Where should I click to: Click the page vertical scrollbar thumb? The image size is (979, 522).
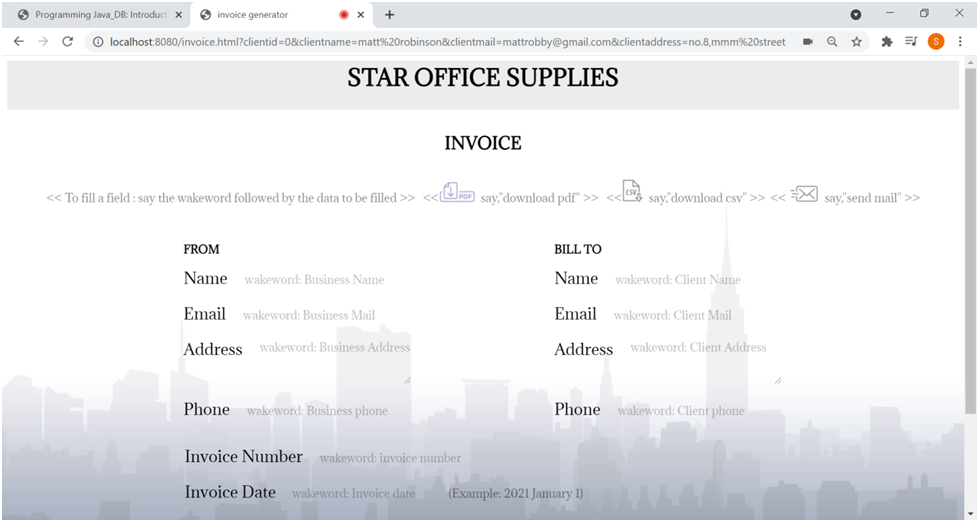click(970, 240)
